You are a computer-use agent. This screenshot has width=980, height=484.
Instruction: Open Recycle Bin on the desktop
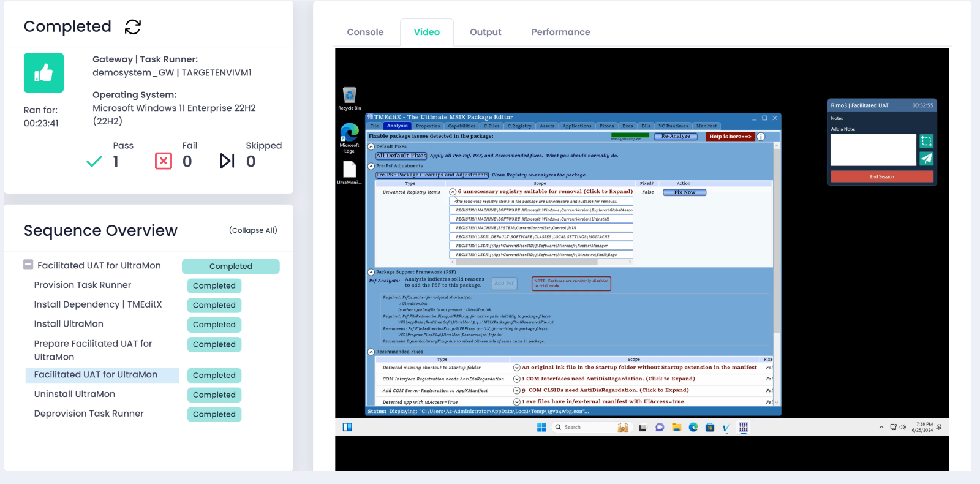pyautogui.click(x=349, y=97)
